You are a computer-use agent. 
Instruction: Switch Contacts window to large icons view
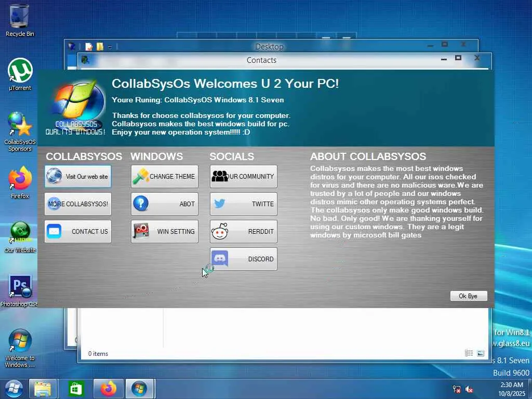point(481,353)
